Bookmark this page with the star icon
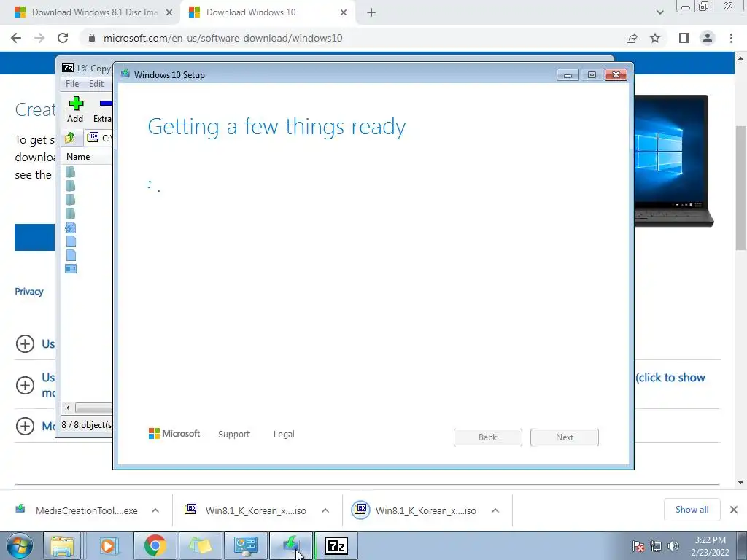747x560 pixels. (x=655, y=38)
